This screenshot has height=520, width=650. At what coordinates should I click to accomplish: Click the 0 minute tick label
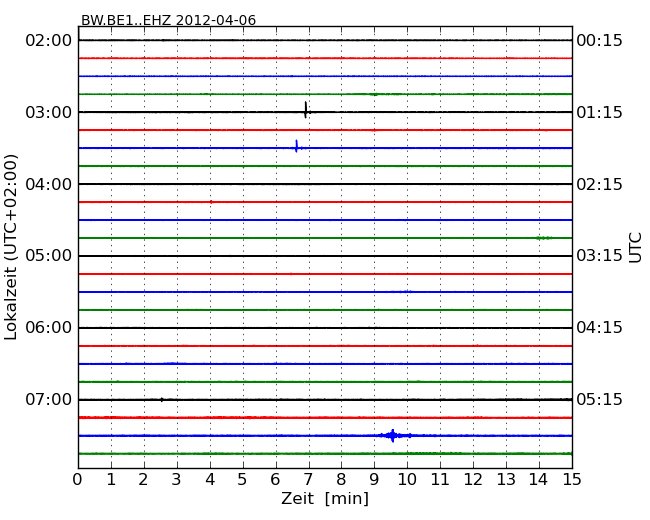[78, 480]
